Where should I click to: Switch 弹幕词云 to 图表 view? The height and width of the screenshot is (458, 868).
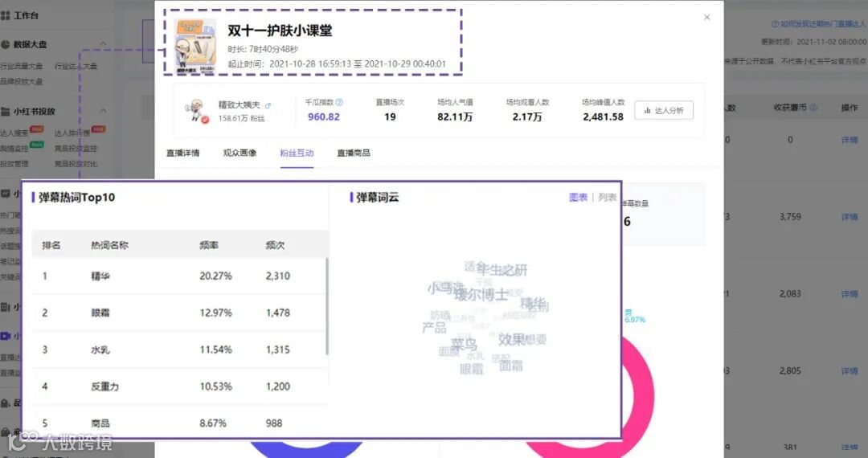click(578, 197)
